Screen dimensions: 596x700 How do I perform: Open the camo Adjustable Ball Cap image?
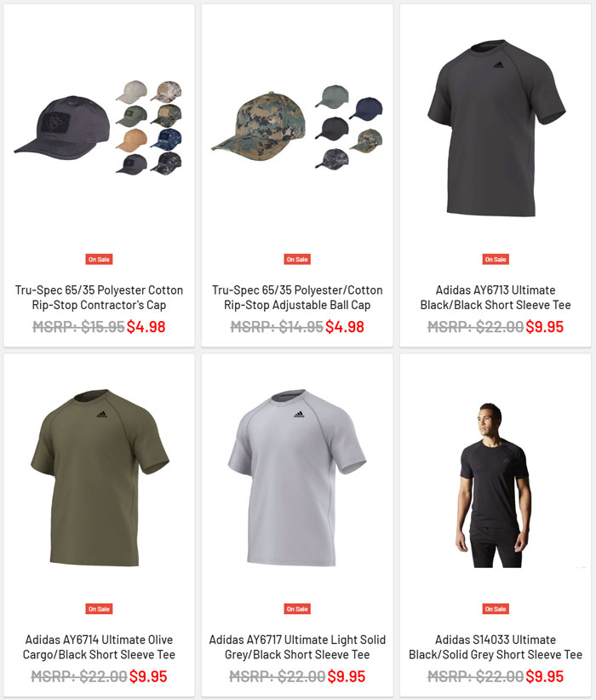pyautogui.click(x=297, y=127)
